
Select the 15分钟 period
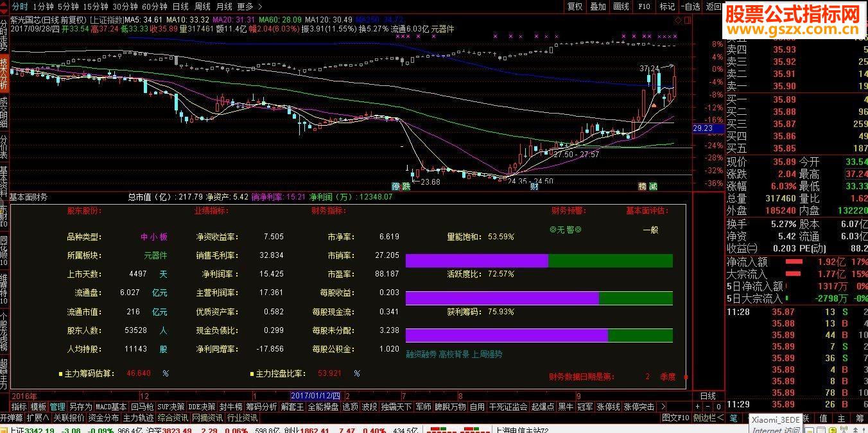click(96, 6)
